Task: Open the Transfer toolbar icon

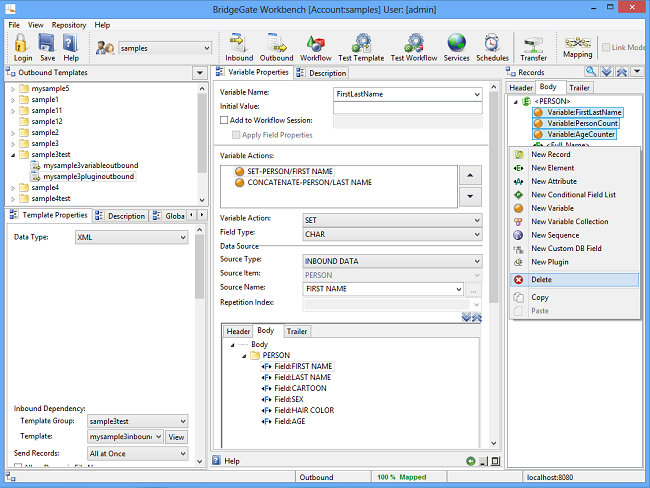Action: point(534,49)
